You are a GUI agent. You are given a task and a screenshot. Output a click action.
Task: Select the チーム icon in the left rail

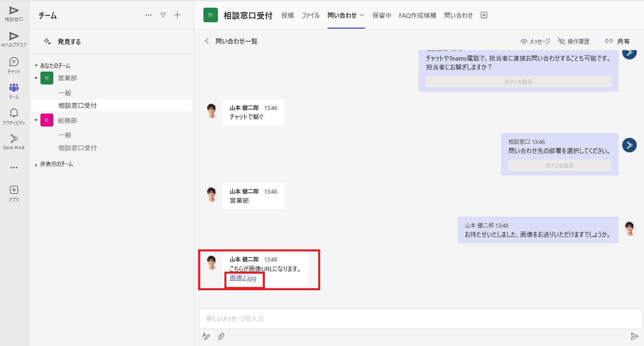point(14,87)
